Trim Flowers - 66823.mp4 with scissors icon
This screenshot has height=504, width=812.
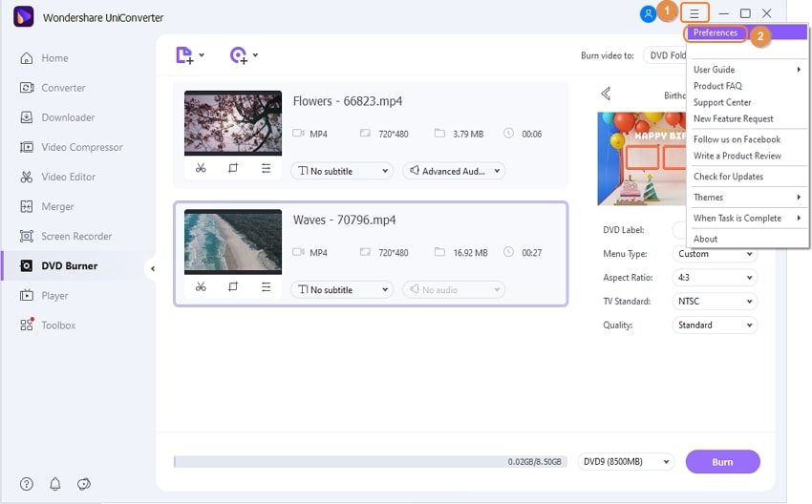coord(201,168)
